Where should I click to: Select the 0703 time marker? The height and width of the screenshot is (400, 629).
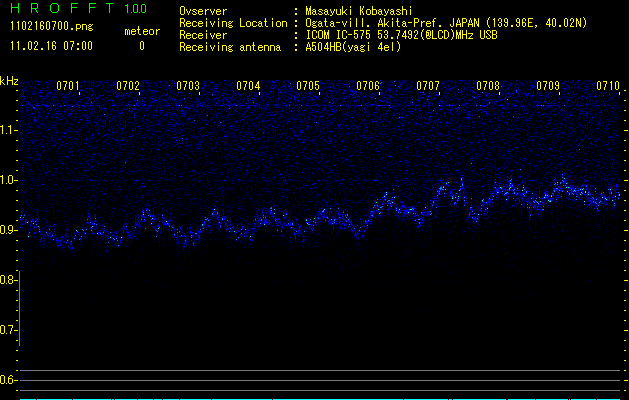[x=188, y=86]
